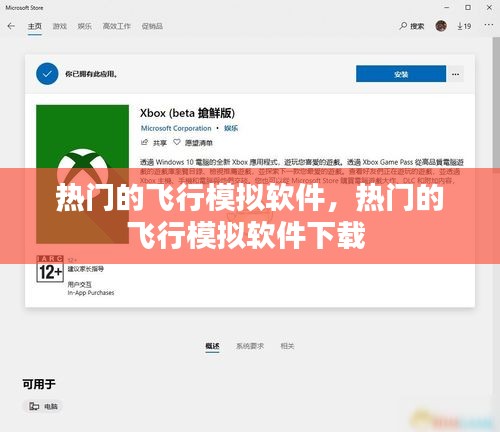The height and width of the screenshot is (432, 500).
Task: Select the 系统要求 section tab
Action: tap(250, 346)
